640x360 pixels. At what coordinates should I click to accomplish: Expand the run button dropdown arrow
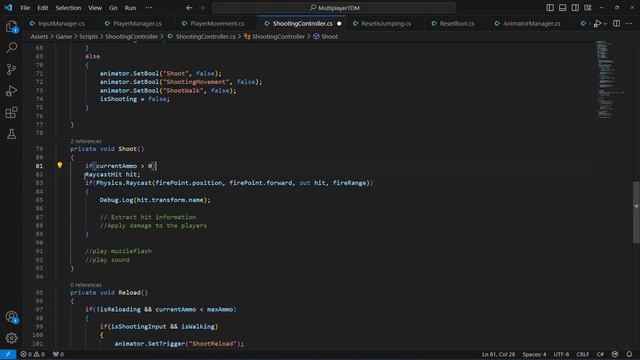pos(605,24)
